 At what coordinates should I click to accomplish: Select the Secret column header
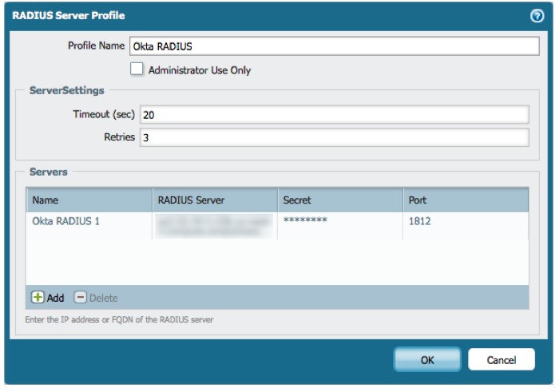pyautogui.click(x=339, y=200)
